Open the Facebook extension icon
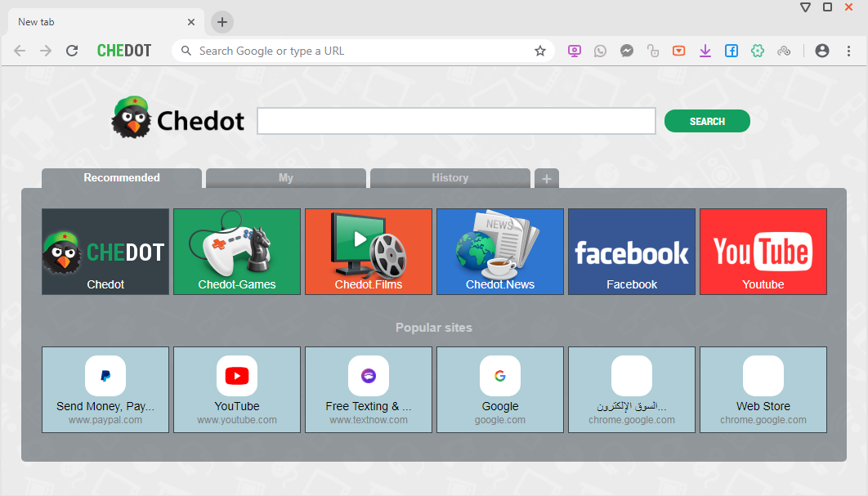The height and width of the screenshot is (496, 868). (732, 51)
